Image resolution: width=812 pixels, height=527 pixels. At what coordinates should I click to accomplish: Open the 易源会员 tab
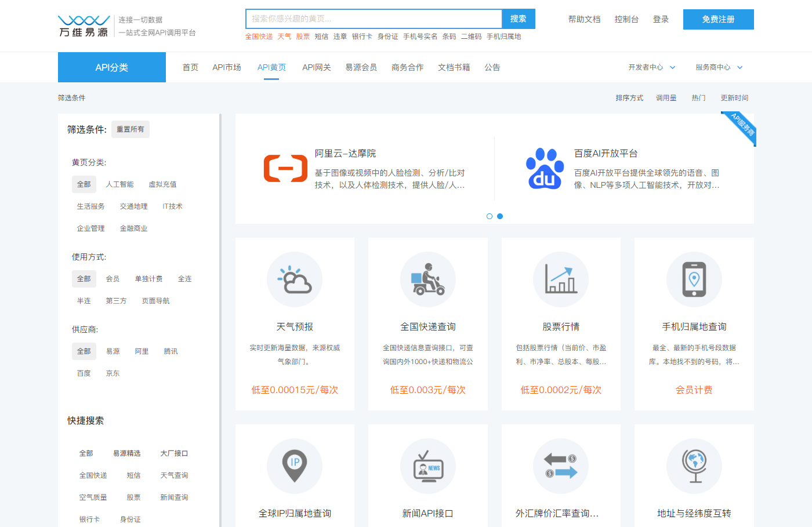tap(361, 67)
